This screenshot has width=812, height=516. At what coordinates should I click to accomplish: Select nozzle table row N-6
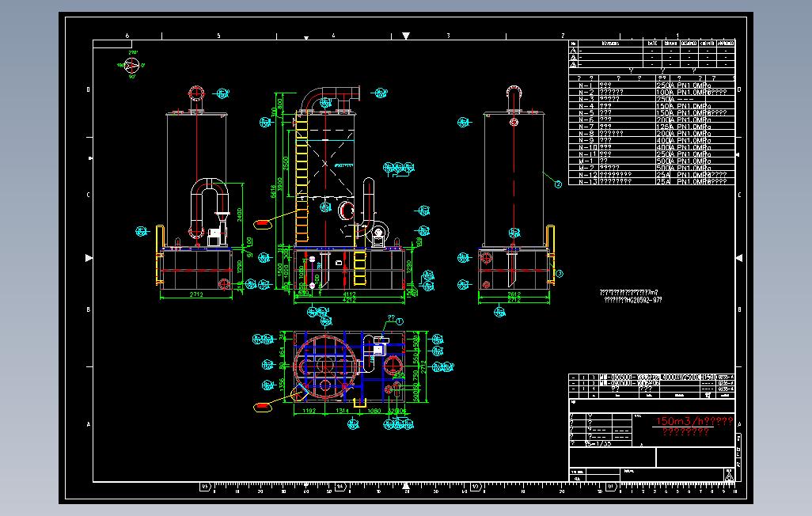click(x=651, y=120)
